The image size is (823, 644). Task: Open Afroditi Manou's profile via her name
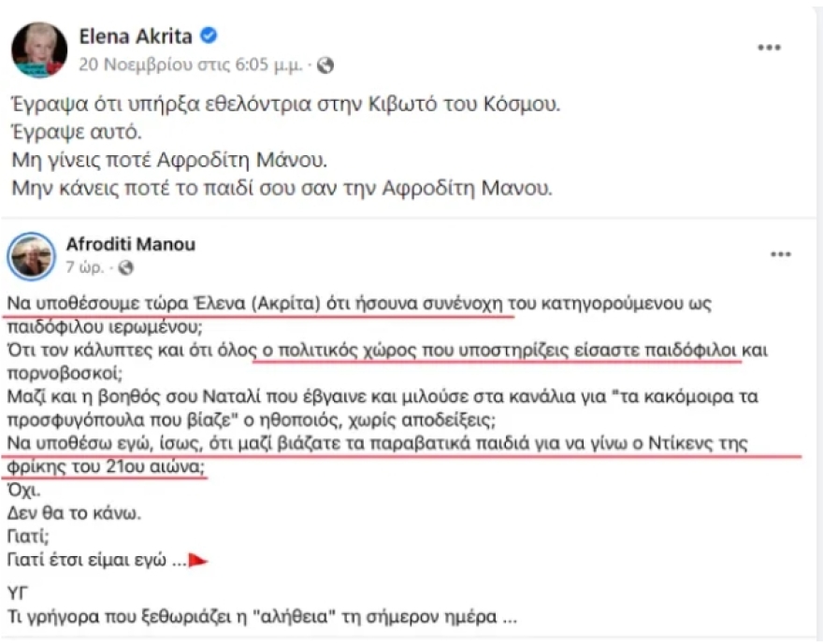(x=131, y=245)
